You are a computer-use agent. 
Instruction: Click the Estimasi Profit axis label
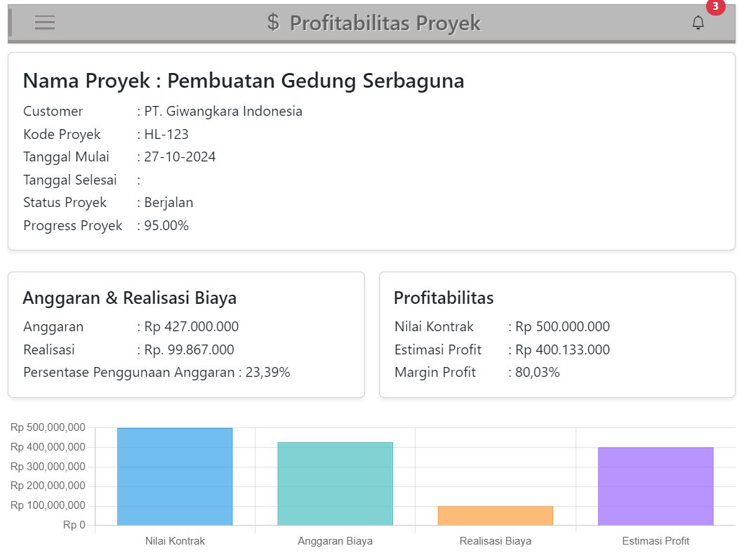tap(656, 541)
